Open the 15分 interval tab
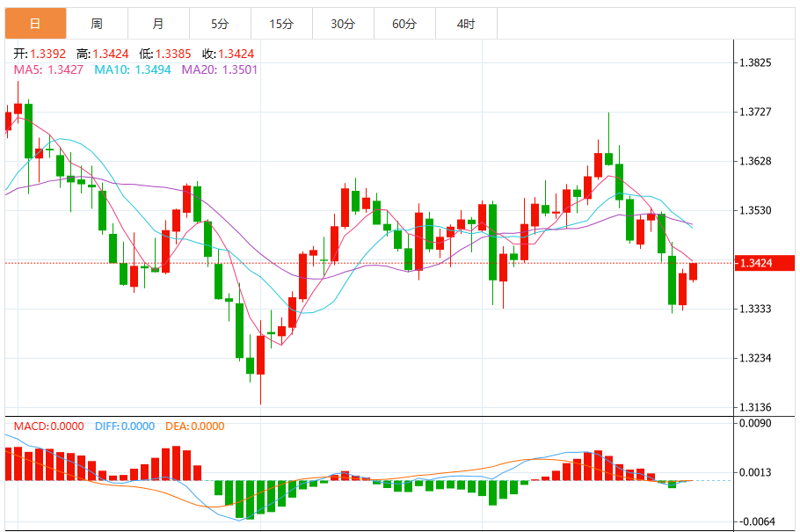Image resolution: width=800 pixels, height=532 pixels. point(281,24)
